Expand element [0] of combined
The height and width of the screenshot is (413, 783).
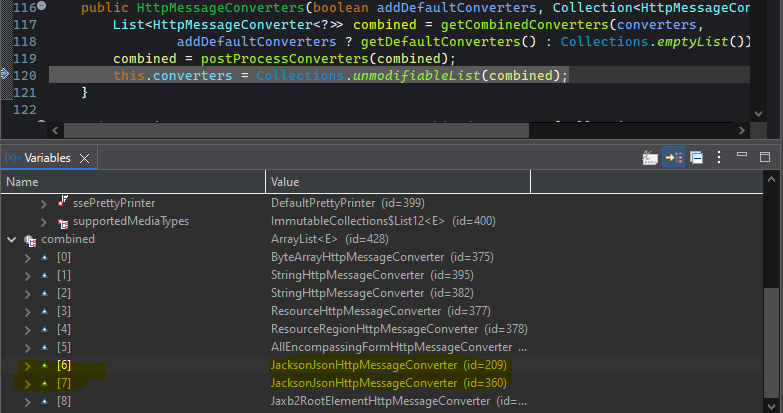(27, 258)
